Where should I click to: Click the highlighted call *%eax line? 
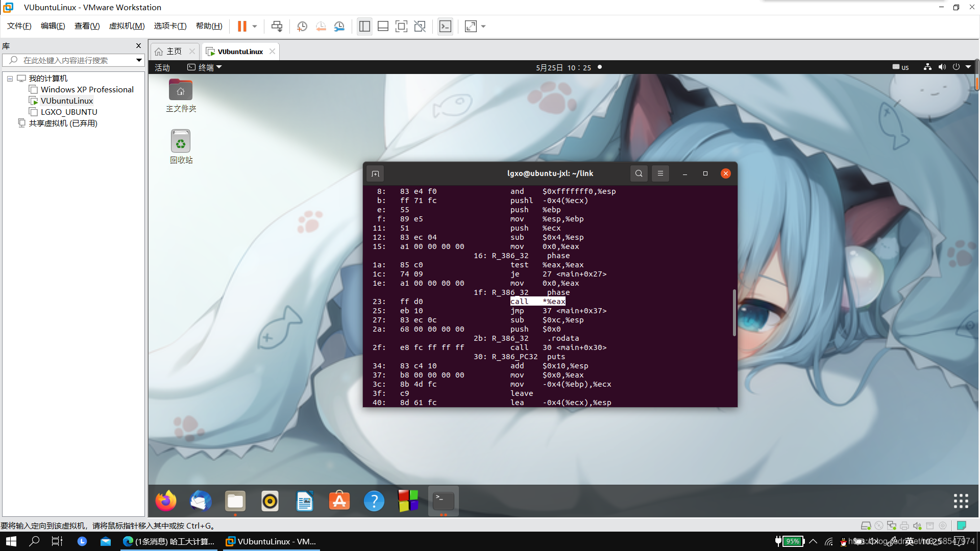coord(538,302)
